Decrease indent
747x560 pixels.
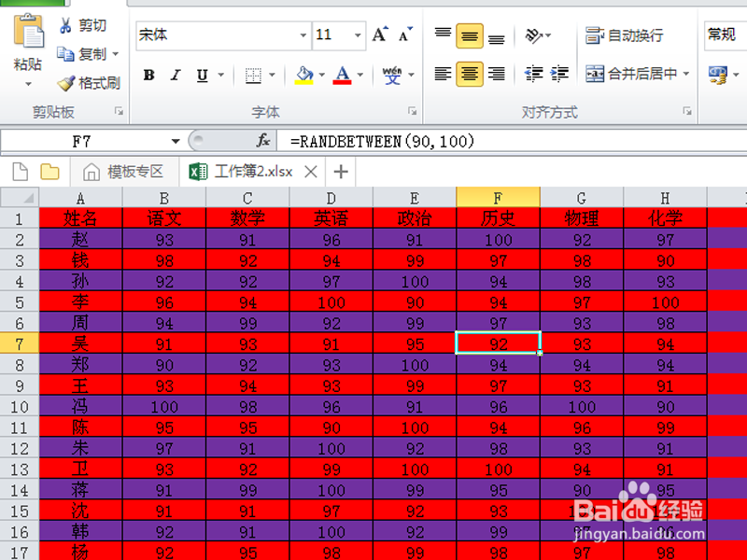tap(533, 74)
